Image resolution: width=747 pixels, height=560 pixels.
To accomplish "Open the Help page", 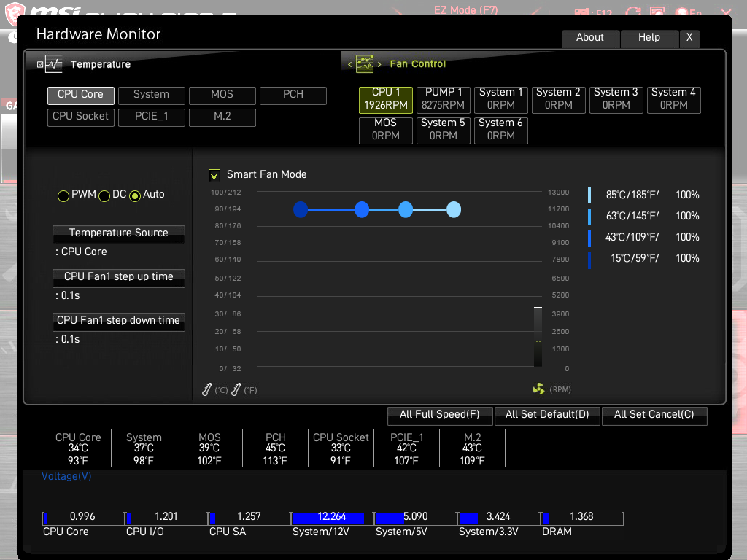I will click(x=649, y=38).
